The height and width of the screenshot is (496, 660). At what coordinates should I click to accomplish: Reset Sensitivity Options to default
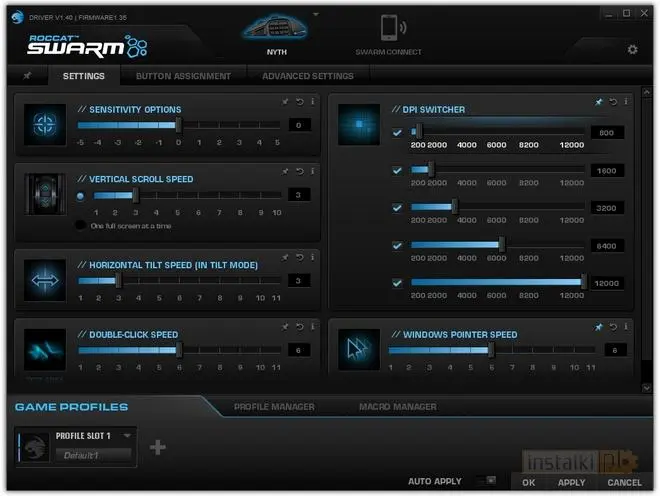(299, 101)
